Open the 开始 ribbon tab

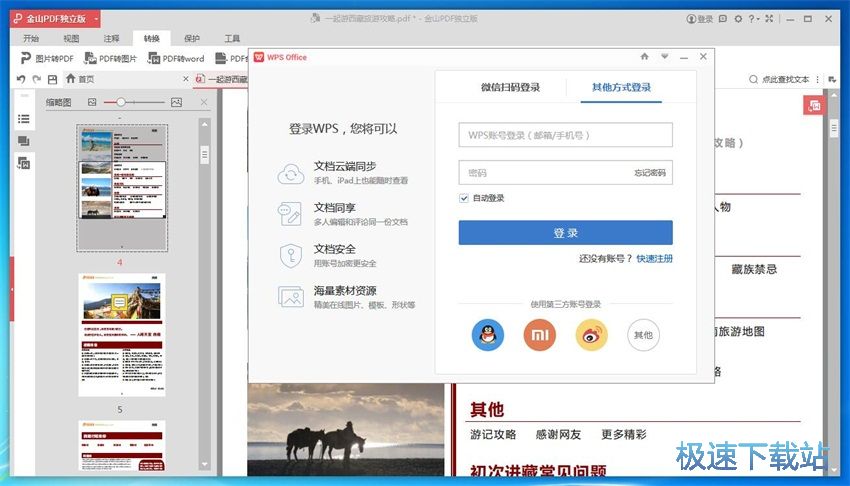tap(31, 38)
